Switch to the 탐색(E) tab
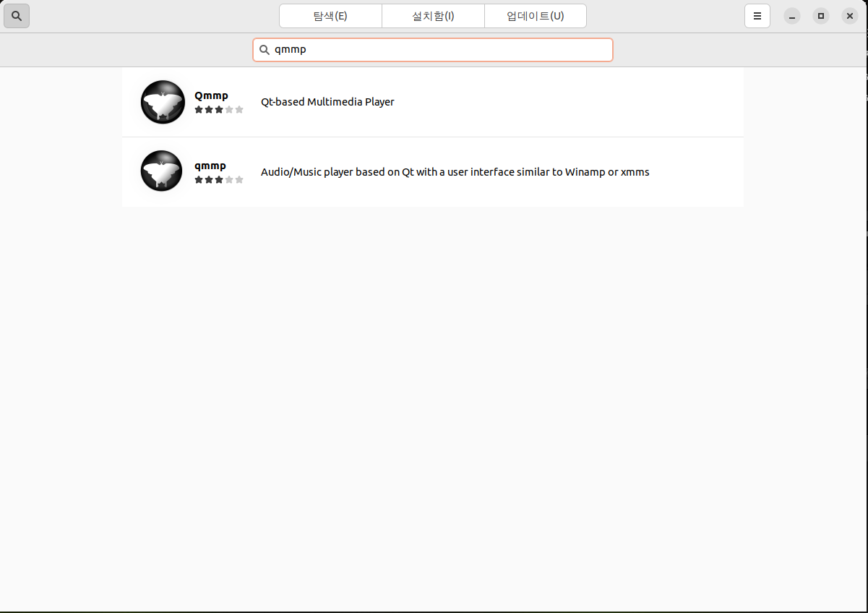 330,16
